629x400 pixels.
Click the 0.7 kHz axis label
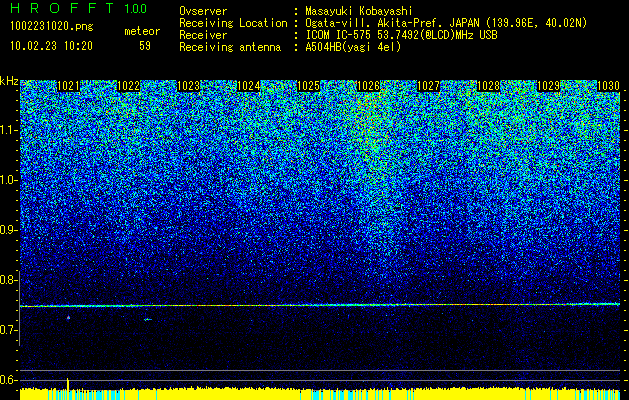coord(9,330)
